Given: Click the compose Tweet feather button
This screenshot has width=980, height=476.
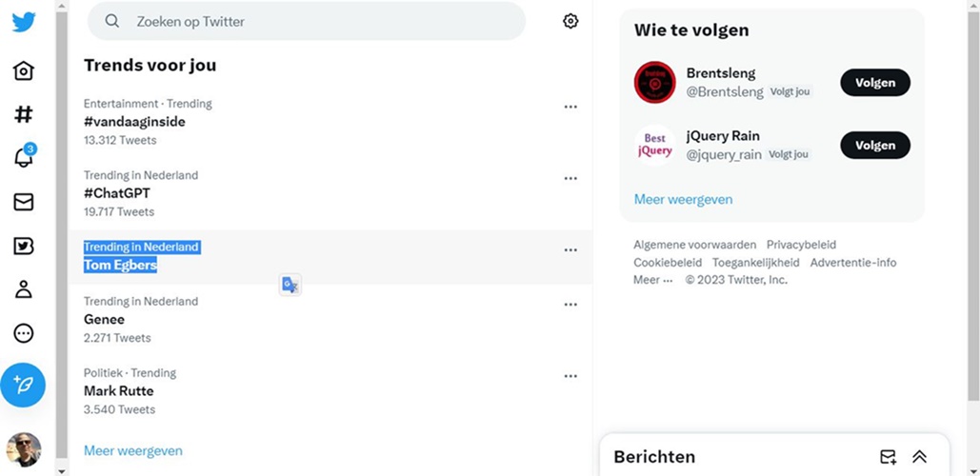Looking at the screenshot, I should point(23,385).
